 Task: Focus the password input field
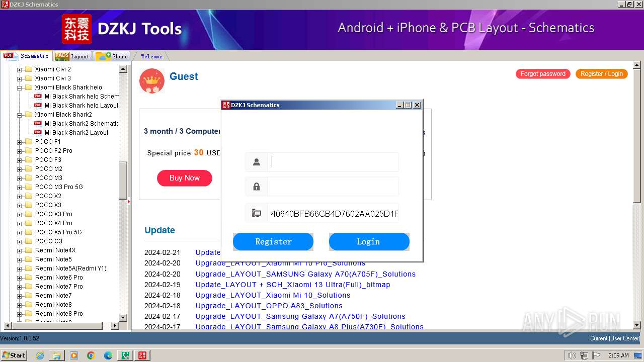pos(333,187)
